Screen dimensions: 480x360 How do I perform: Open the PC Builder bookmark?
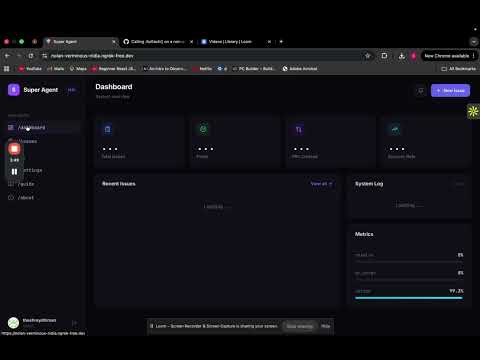[253, 69]
